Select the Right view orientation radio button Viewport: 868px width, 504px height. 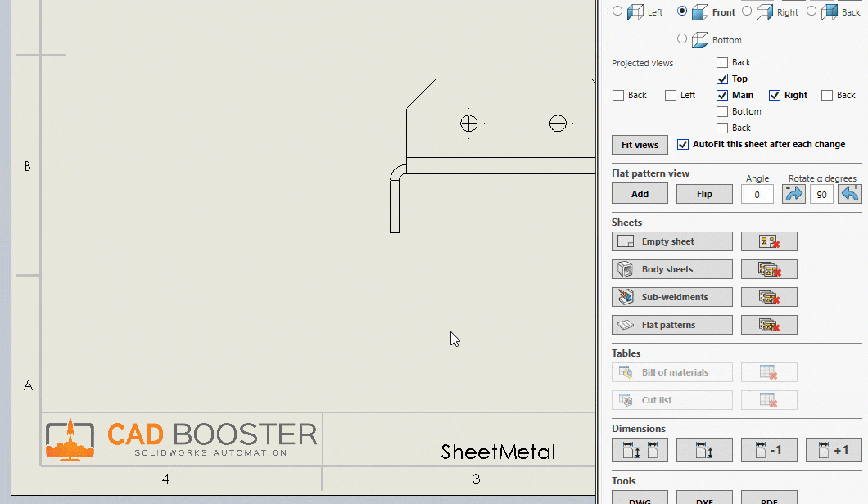(x=747, y=11)
